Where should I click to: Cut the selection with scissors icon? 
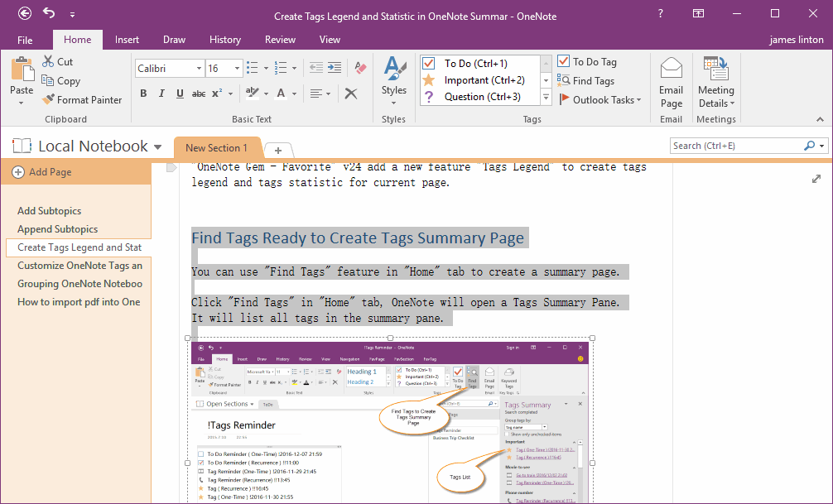coord(58,61)
